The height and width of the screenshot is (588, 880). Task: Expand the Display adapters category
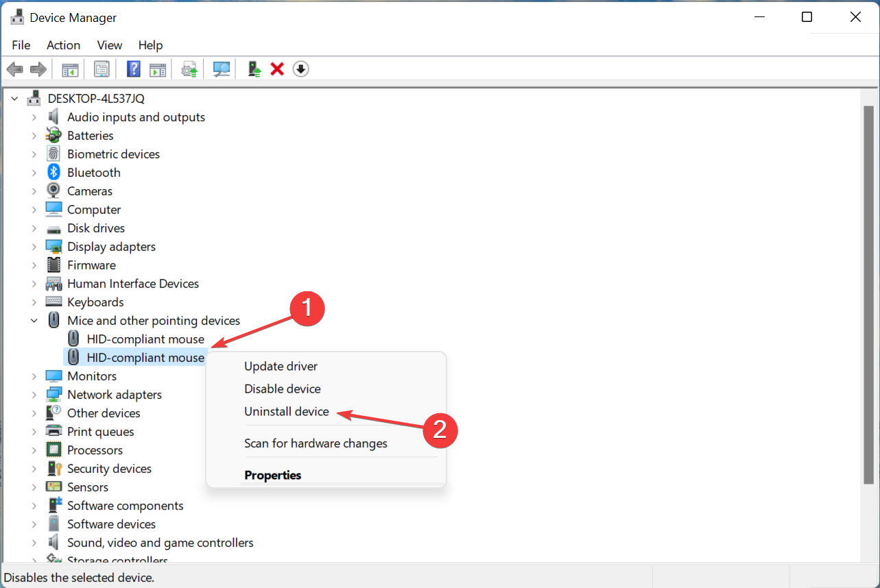34,247
